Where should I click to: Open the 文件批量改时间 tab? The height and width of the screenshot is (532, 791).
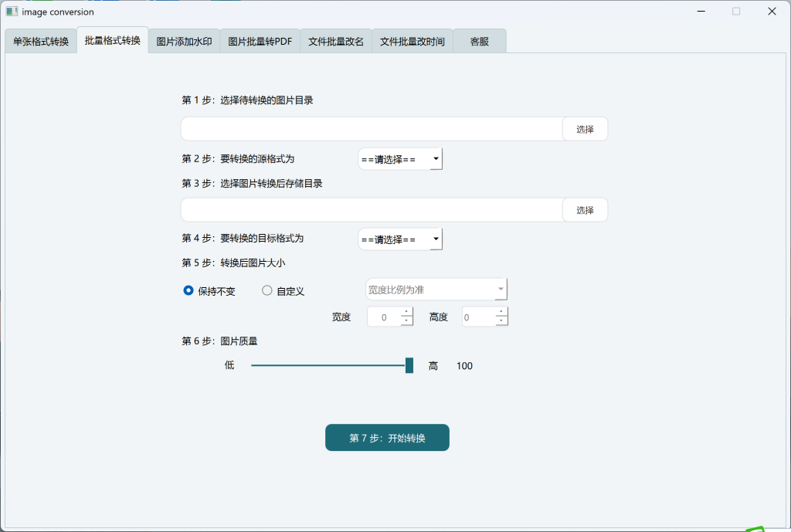[412, 42]
